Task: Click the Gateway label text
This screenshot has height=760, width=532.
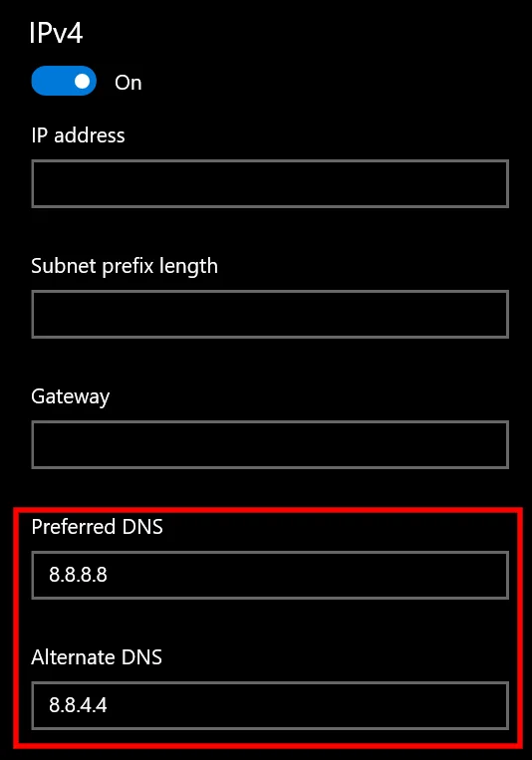Action: click(71, 397)
